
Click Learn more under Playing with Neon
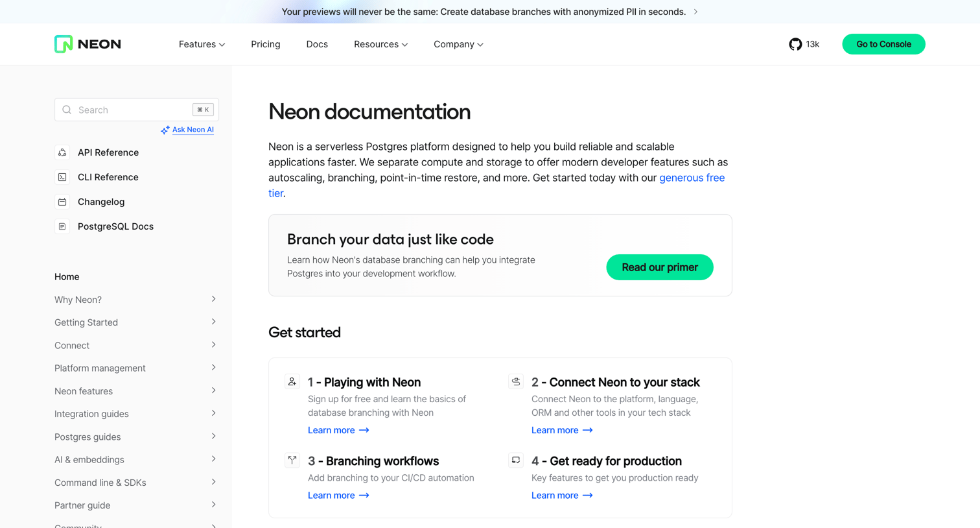pos(338,430)
